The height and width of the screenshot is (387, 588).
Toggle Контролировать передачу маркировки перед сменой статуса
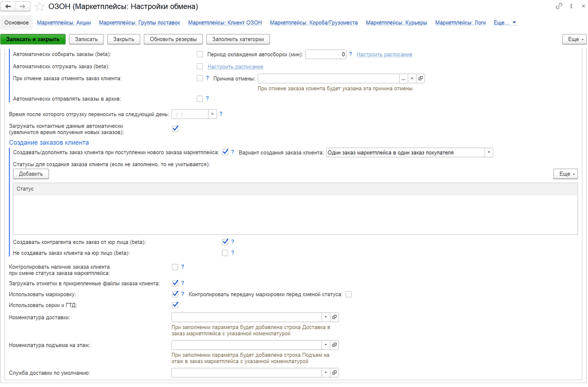349,294
